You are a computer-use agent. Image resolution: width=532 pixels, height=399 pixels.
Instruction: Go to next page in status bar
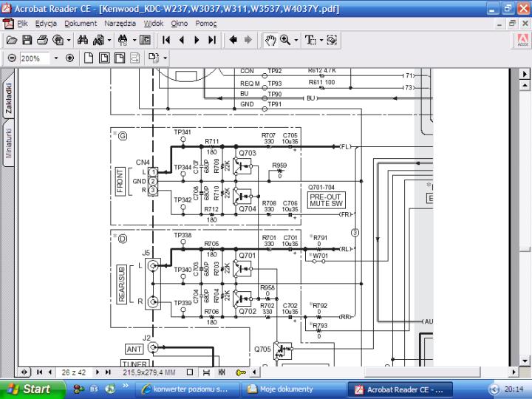tap(98, 372)
